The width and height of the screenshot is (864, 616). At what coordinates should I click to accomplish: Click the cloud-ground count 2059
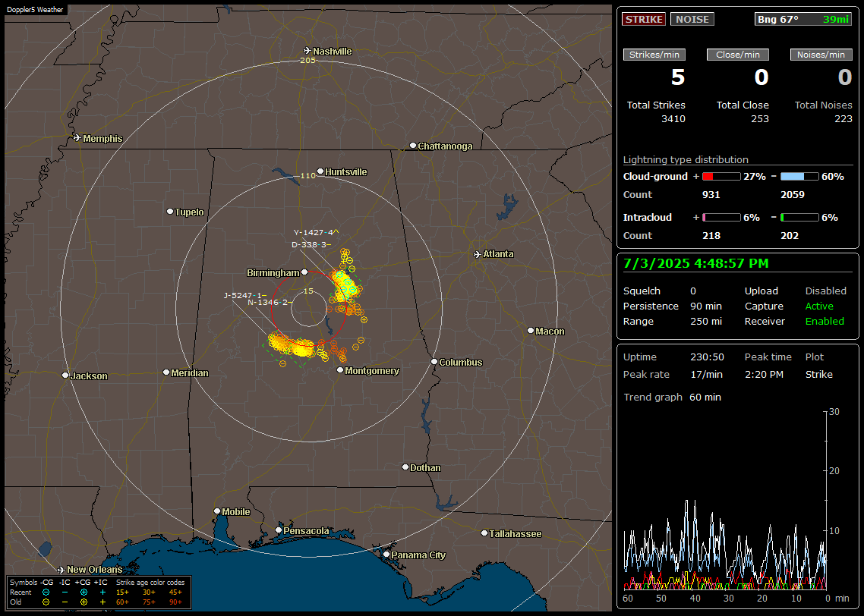pos(793,195)
